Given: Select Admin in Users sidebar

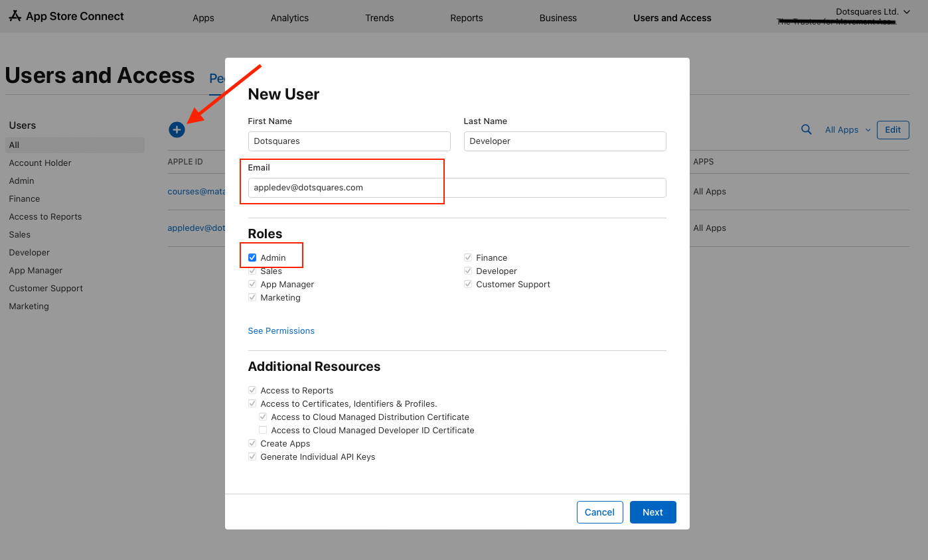Looking at the screenshot, I should 22,181.
